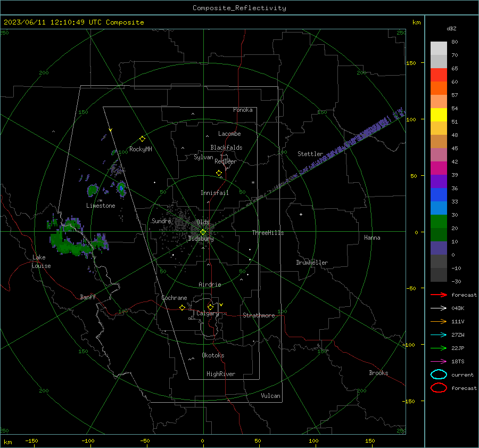Pick the green 22JP arrow icon
The width and height of the screenshot is (479, 448).
(x=439, y=348)
